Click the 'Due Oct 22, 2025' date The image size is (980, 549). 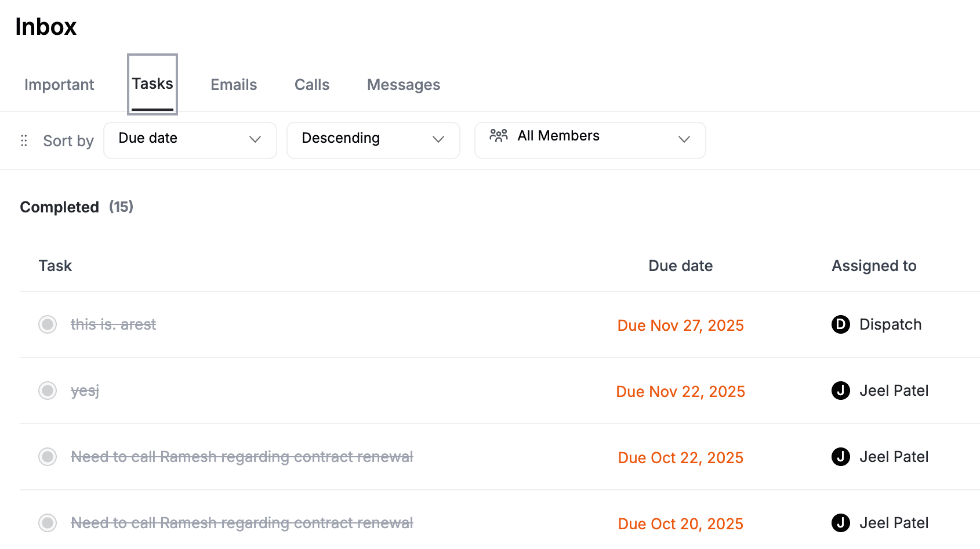(x=681, y=458)
